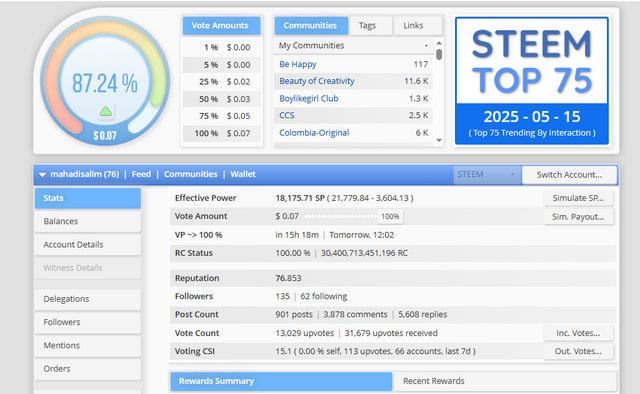This screenshot has width=640, height=394.
Task: Open Account Details in the sidebar
Action: [88, 245]
